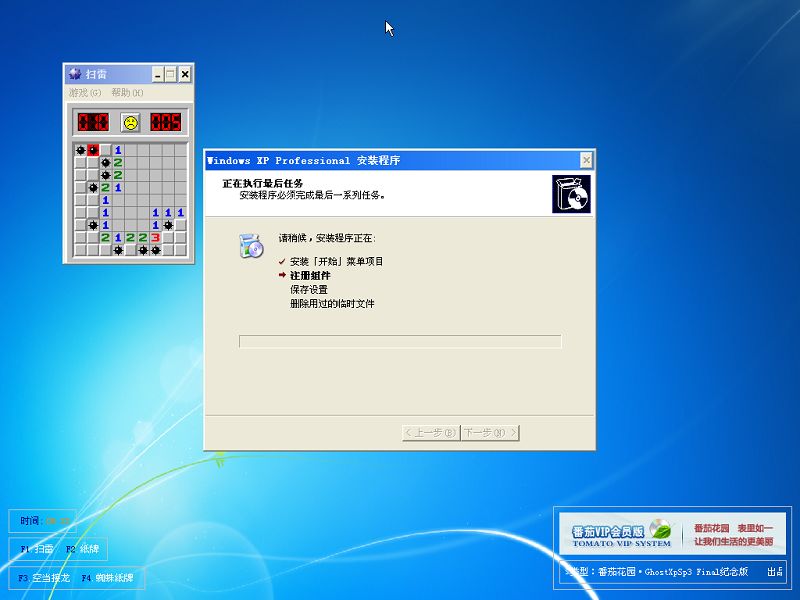Click the sad smiley face in Minesweeper
Viewport: 800px width, 600px height.
131,122
